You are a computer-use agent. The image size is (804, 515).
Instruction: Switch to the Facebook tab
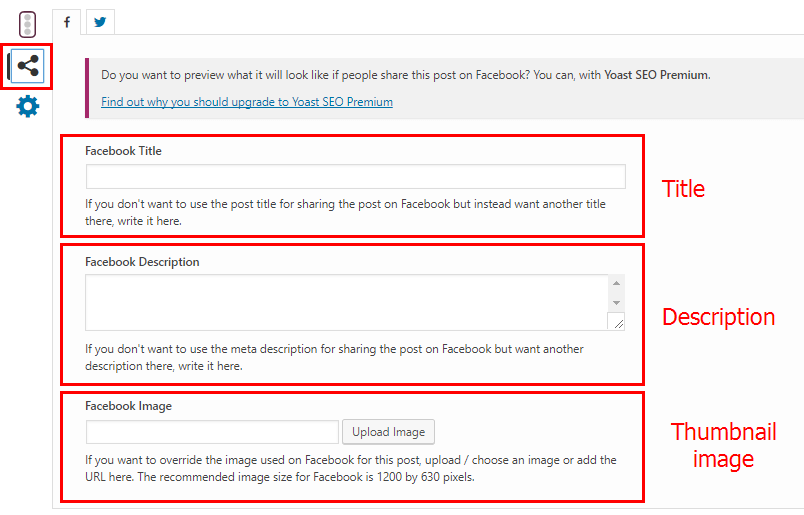tap(67, 22)
